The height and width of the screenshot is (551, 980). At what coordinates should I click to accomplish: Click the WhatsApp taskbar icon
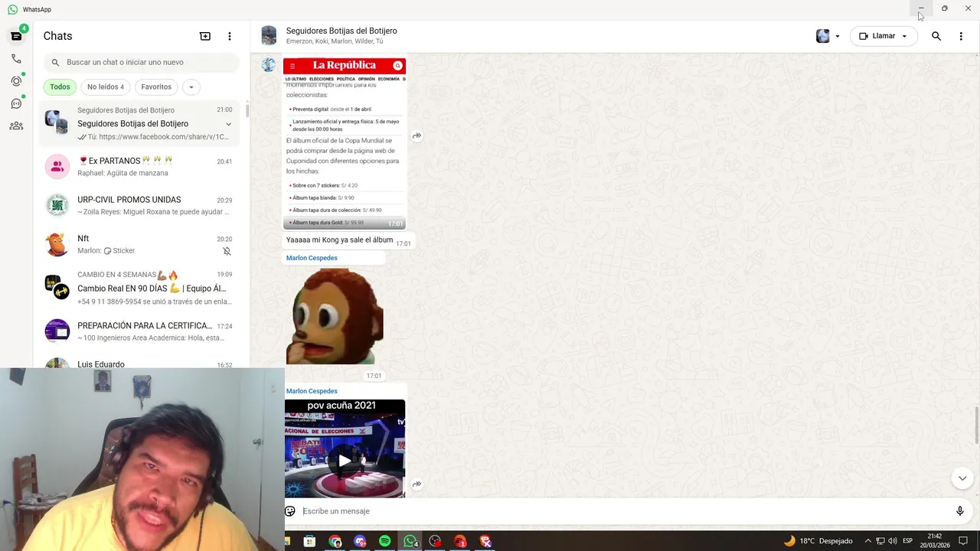(410, 541)
